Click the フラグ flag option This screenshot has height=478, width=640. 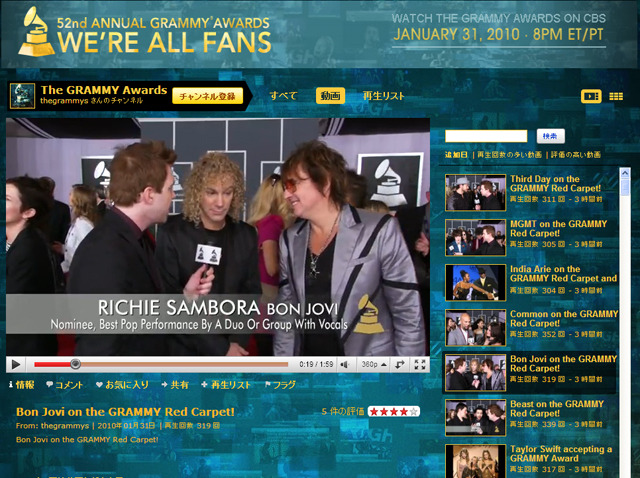[280, 385]
